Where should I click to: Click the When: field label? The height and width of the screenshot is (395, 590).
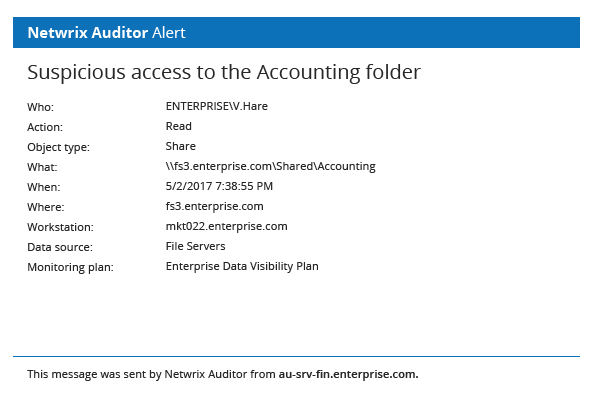(44, 187)
